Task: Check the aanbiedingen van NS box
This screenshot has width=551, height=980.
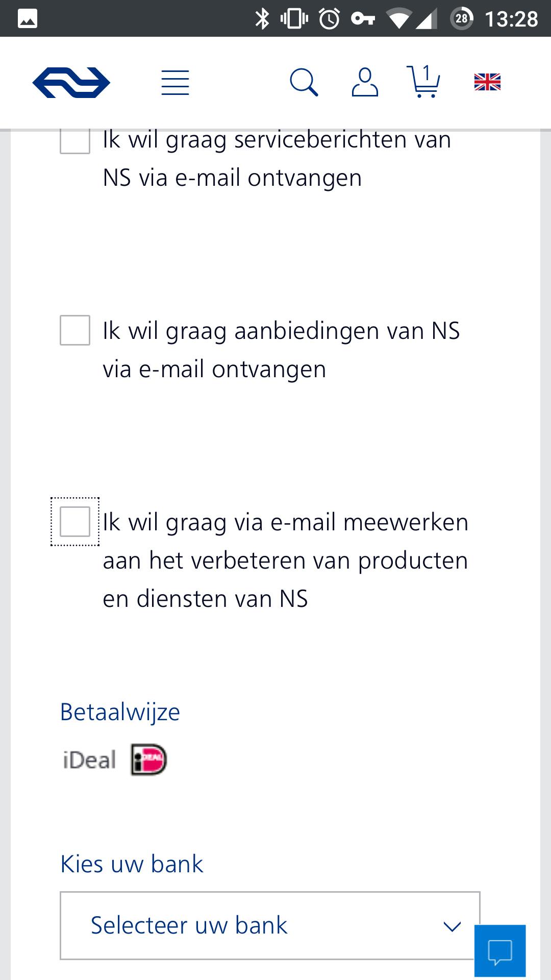Action: pos(75,330)
